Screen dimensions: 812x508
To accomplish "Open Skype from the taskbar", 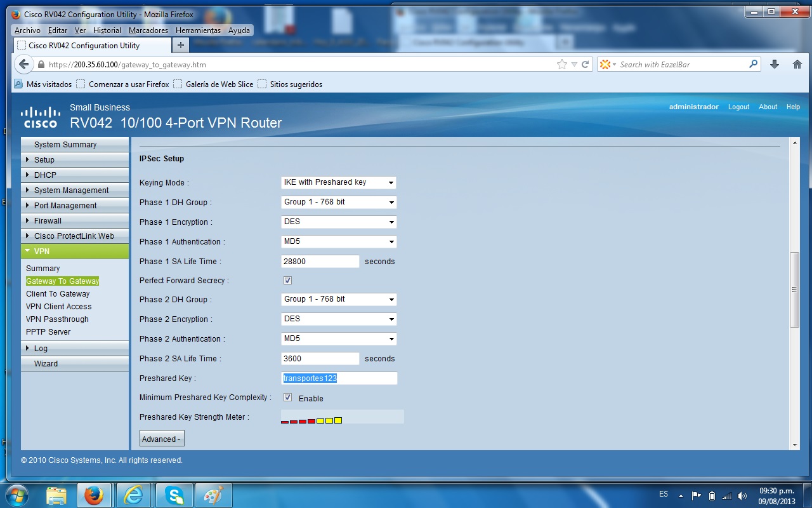I will click(174, 495).
